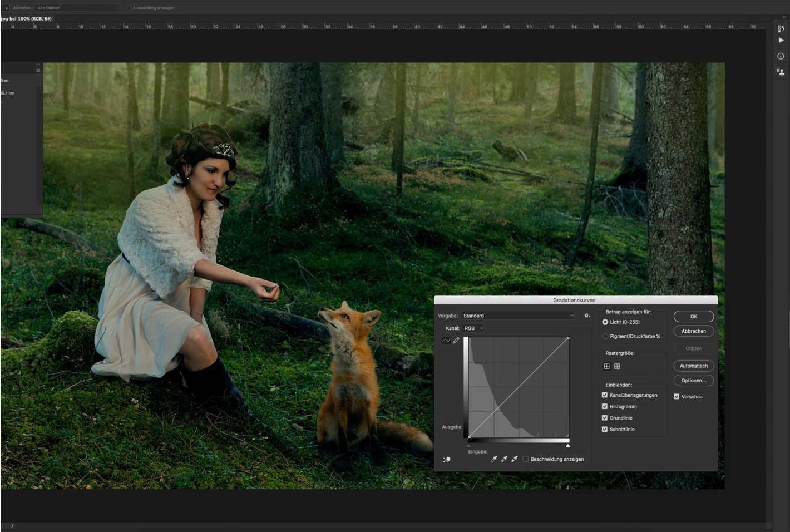Open the History panel icon
This screenshot has height=532, width=790.
click(x=781, y=29)
